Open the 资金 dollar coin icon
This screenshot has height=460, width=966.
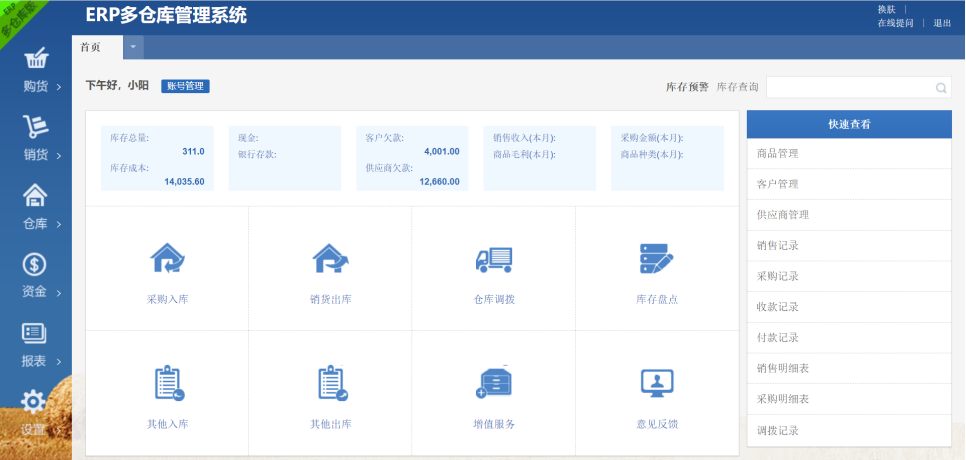click(x=34, y=265)
